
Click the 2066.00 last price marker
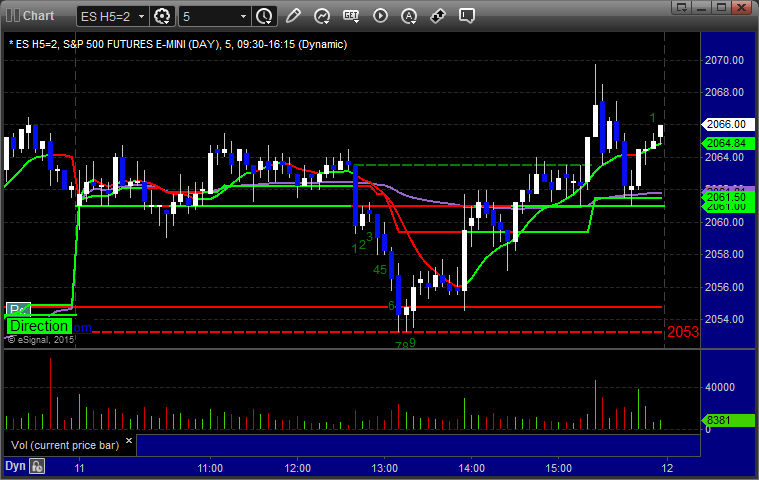pos(728,124)
